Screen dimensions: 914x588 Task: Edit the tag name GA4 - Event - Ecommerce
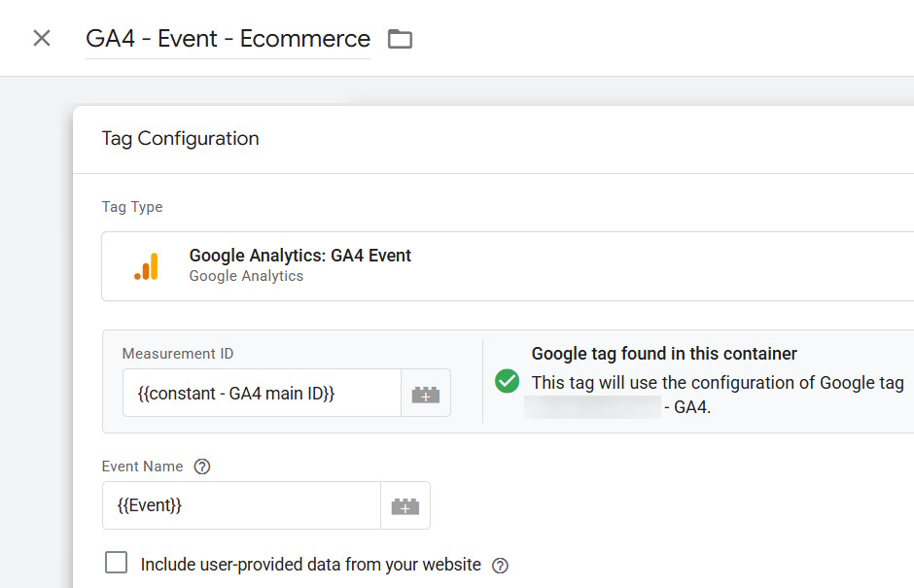[228, 39]
